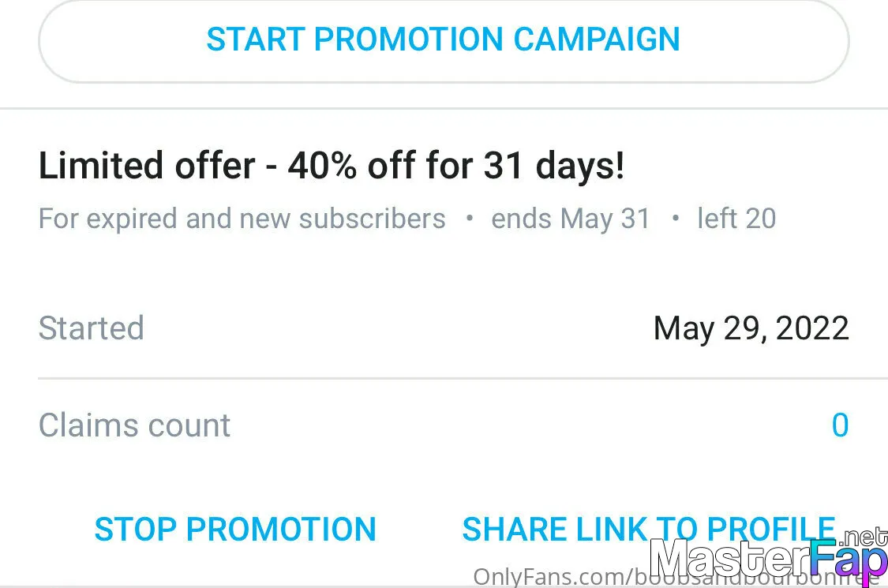Select the May 29, 2022 start date

(751, 328)
